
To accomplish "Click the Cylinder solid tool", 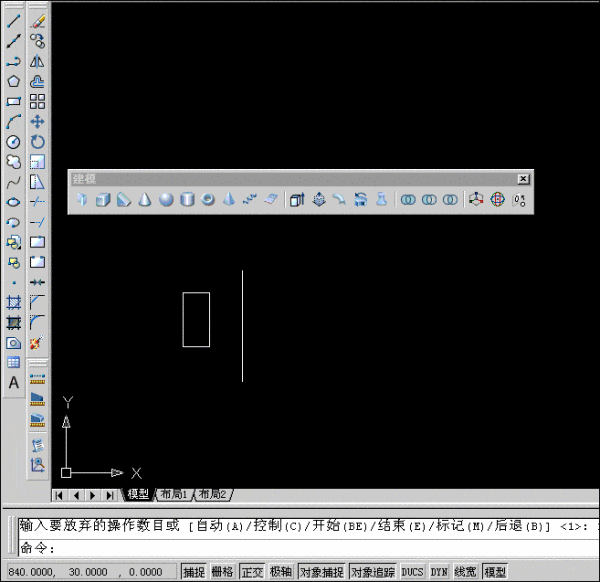I will 187,200.
